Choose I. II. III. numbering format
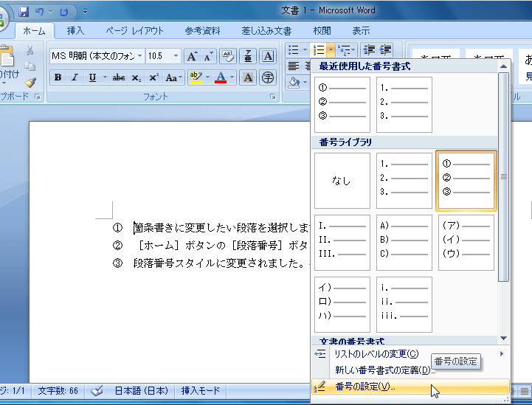532x405 pixels. [342, 243]
